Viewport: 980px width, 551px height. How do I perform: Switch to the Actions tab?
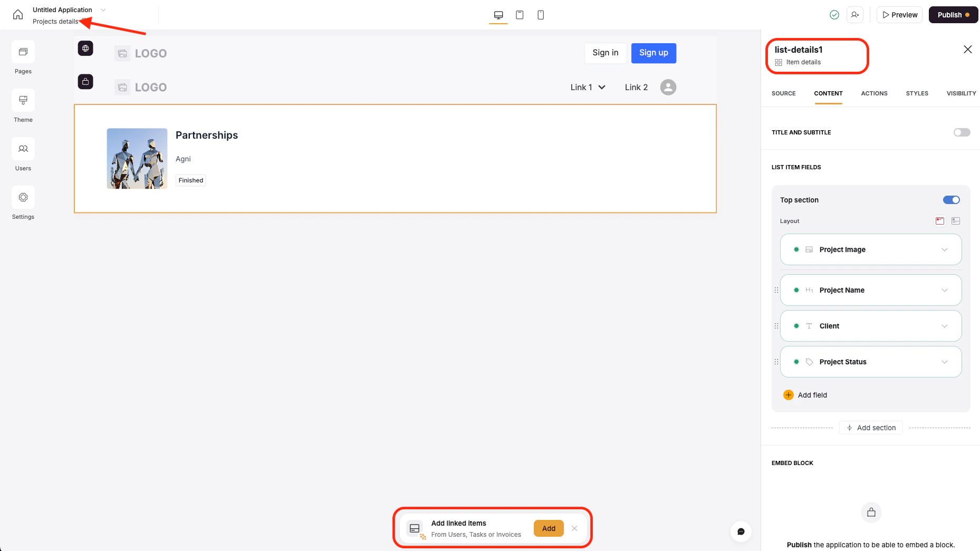874,93
